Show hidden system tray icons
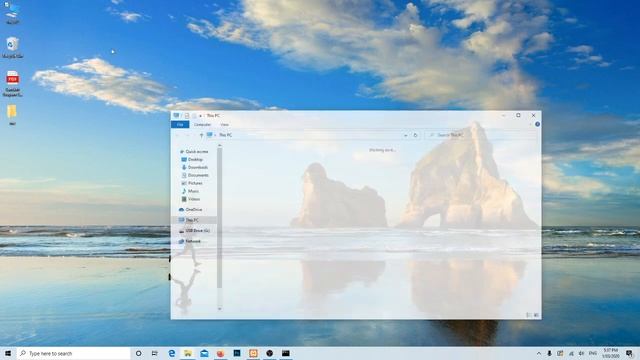The image size is (640, 360). click(539, 353)
